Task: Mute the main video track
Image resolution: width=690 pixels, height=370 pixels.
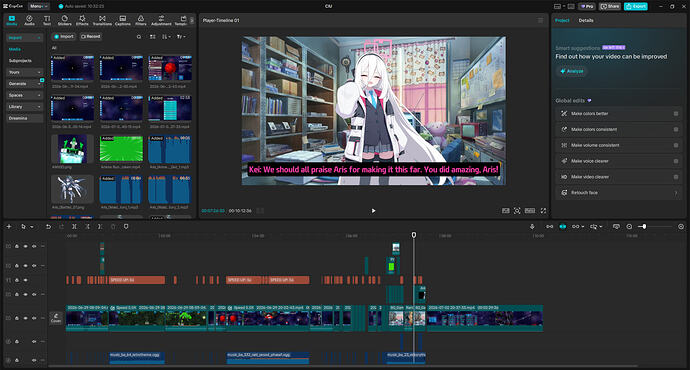Action: [x=34, y=318]
